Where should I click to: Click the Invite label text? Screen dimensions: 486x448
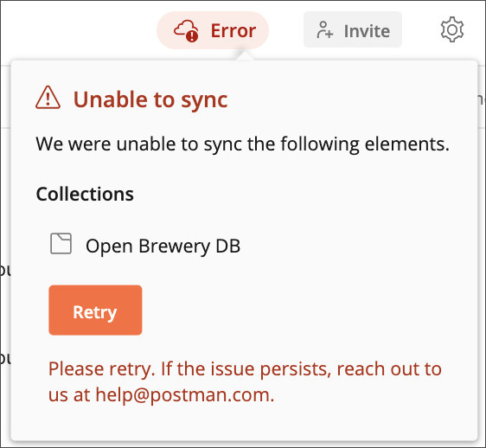pyautogui.click(x=367, y=31)
